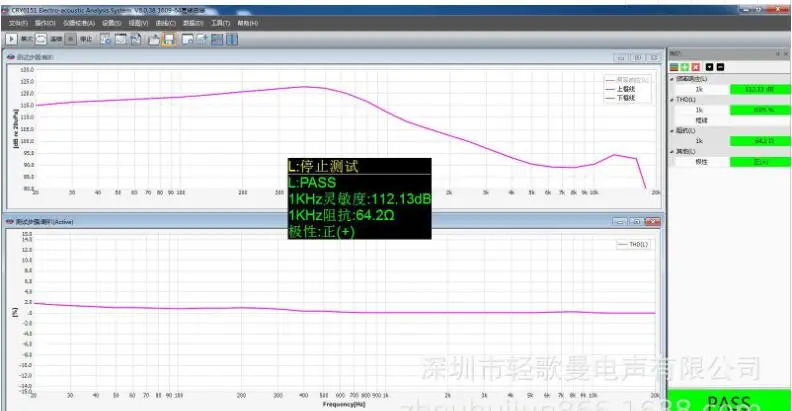Image resolution: width=792 pixels, height=411 pixels.
Task: Open the 视图(V) menu
Action: [138, 23]
